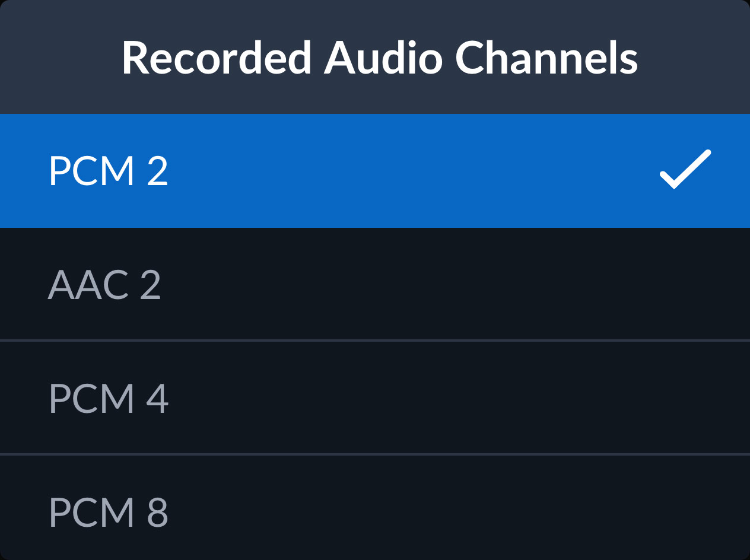Select the PCM 4 option

(x=375, y=398)
